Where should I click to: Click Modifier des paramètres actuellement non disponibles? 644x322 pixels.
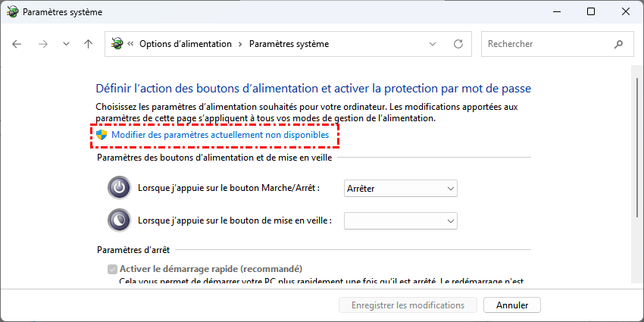220,135
